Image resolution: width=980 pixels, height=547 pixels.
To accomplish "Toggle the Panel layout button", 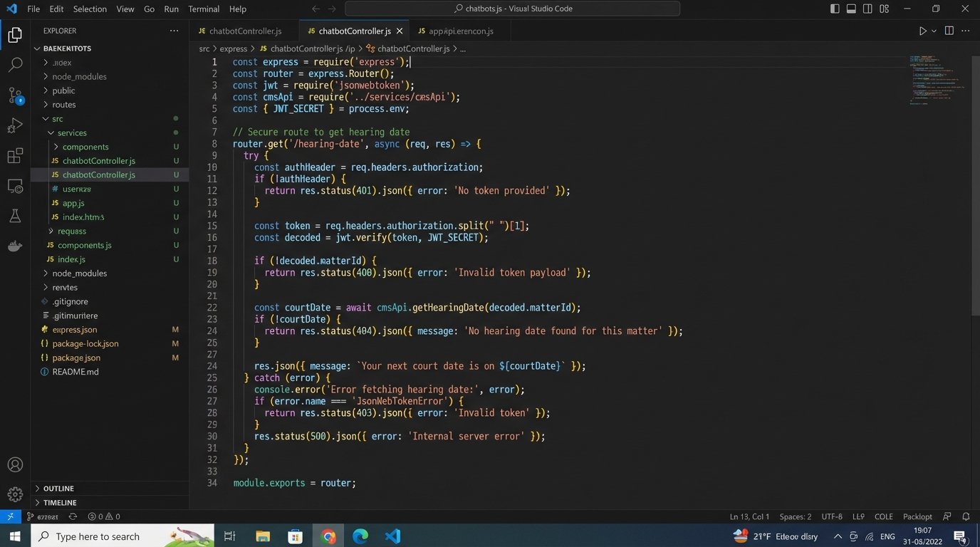I will point(851,9).
